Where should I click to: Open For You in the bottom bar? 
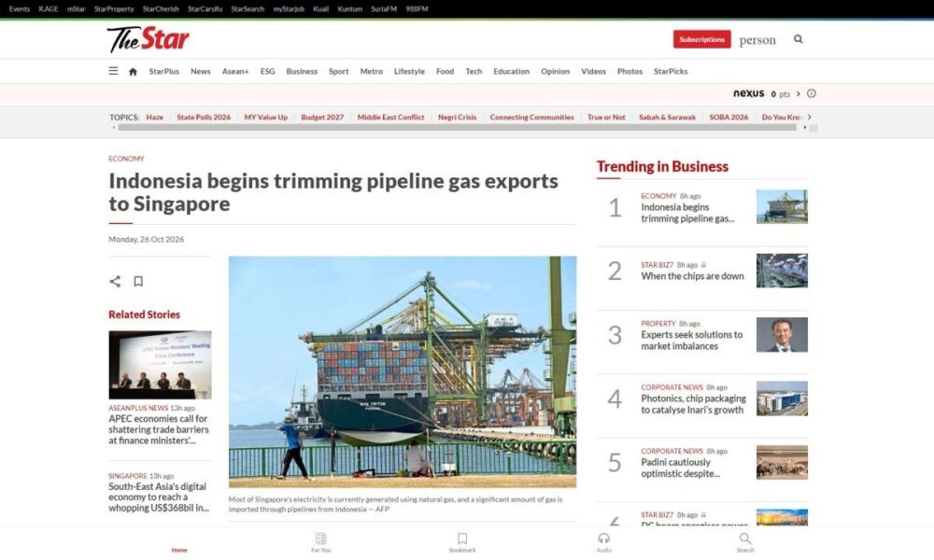coord(321,542)
